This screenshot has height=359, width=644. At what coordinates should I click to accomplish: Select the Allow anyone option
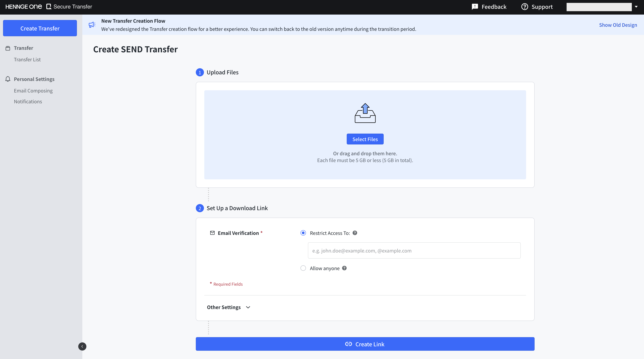point(303,268)
